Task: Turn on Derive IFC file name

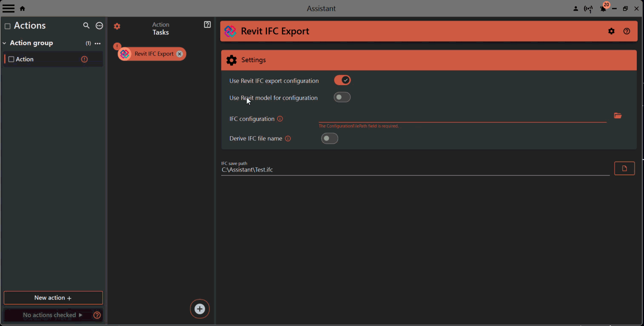Action: 330,138
